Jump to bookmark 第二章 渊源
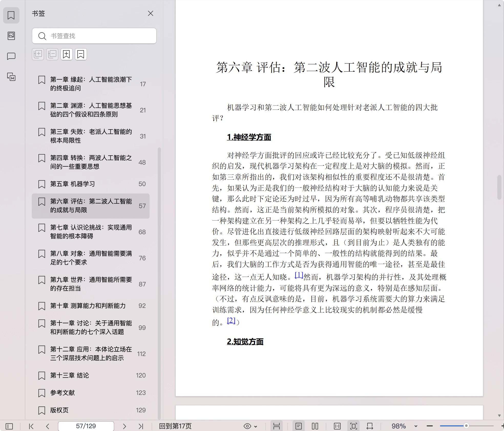The image size is (504, 431). [91, 110]
